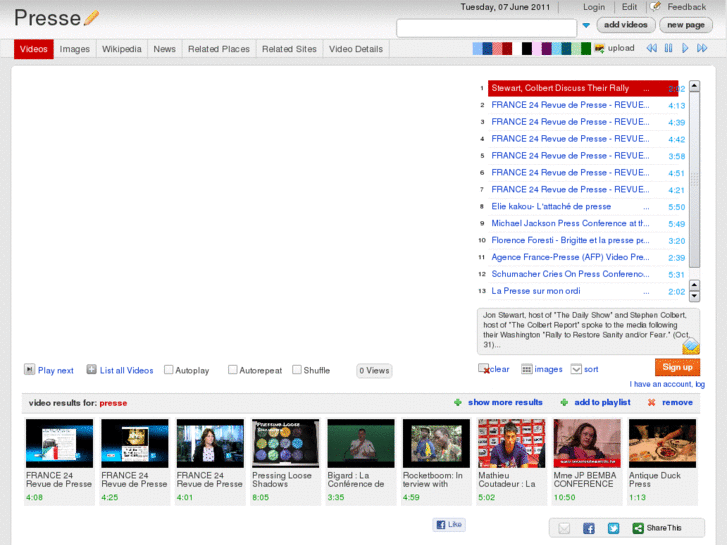Click the green plus beside show more results
727x545 pixels.
pyautogui.click(x=458, y=403)
